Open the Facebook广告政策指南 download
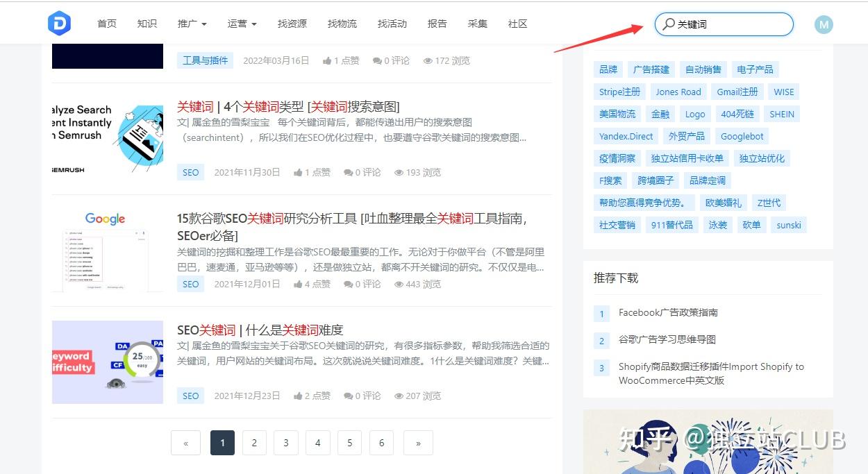868x474 pixels. tap(668, 312)
